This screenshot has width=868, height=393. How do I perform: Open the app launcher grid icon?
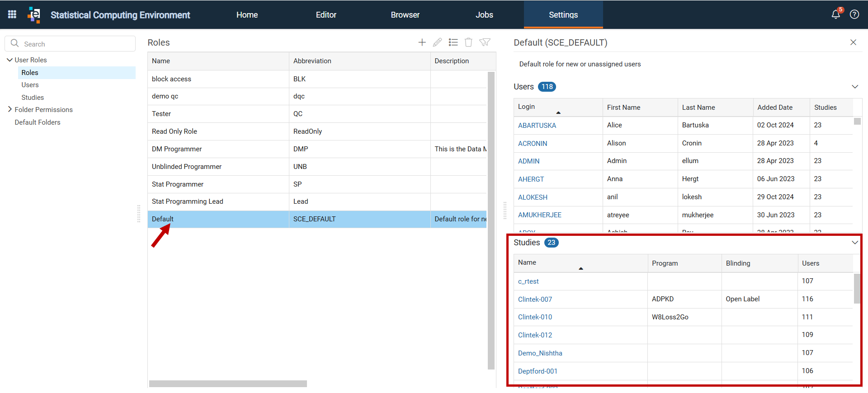[12, 14]
